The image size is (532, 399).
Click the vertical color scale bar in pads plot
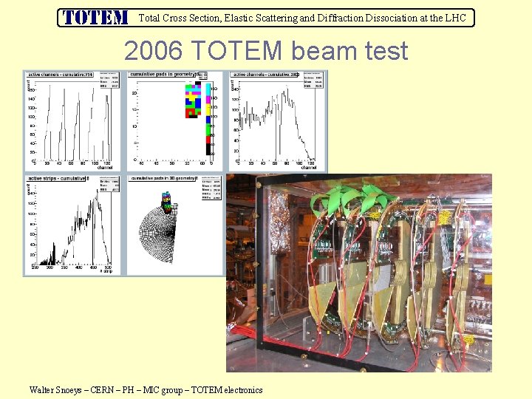[x=208, y=119]
